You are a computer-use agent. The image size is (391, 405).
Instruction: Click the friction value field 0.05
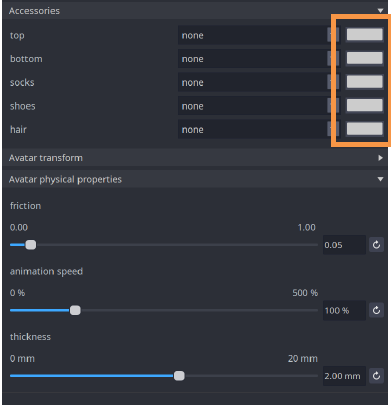coord(344,245)
